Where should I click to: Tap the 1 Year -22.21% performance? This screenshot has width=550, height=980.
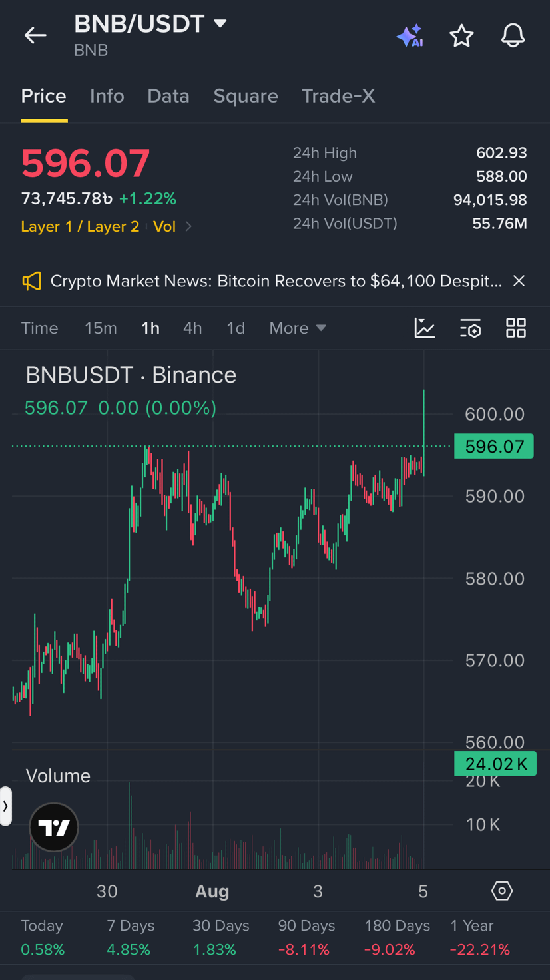click(479, 937)
